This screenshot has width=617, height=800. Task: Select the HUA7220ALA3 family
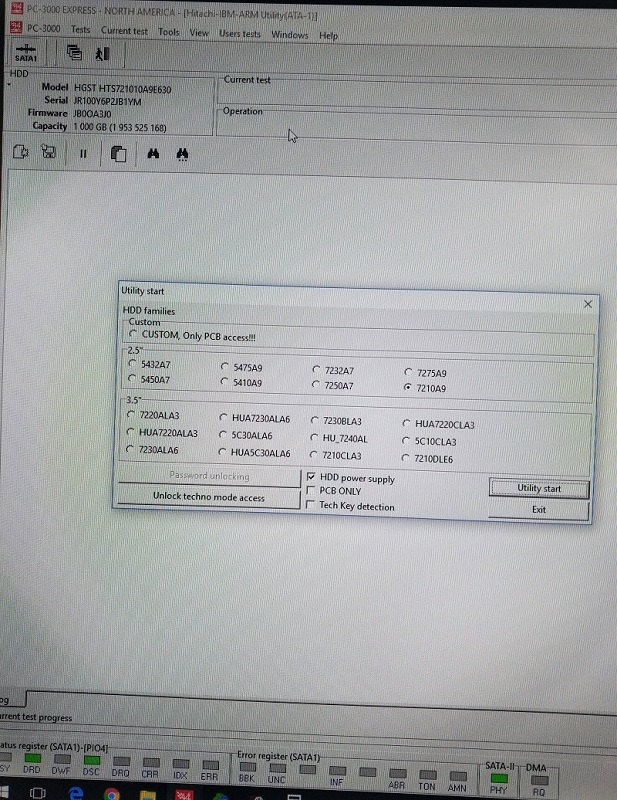tap(162, 433)
